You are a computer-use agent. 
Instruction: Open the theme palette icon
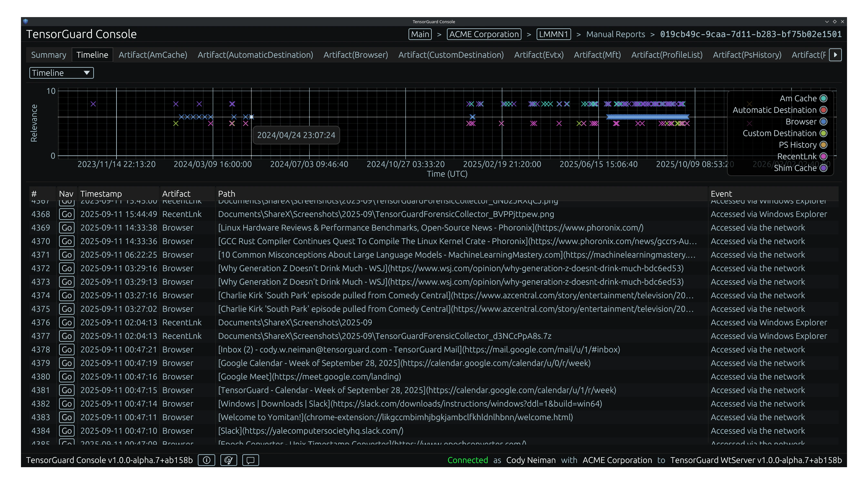pos(228,460)
